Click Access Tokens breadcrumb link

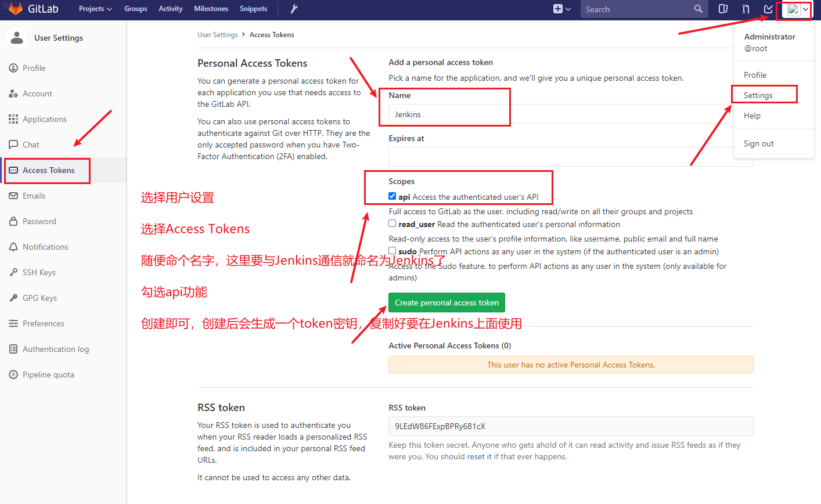pos(272,35)
